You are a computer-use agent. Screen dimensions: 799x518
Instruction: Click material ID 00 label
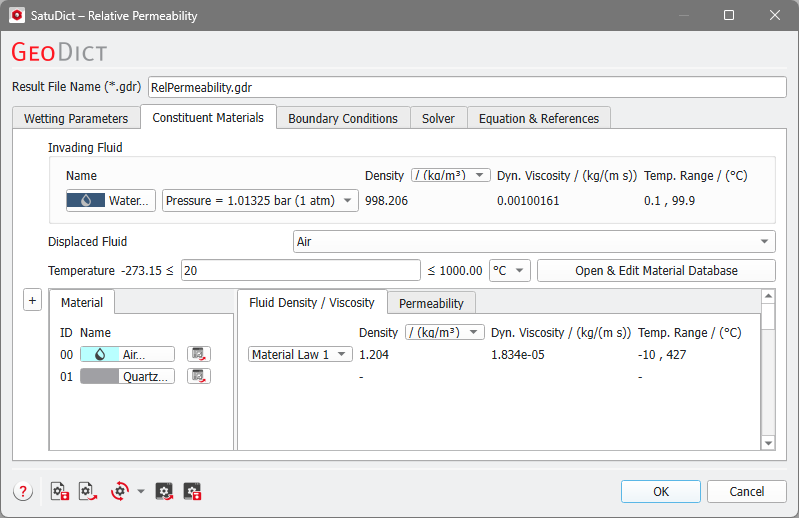tap(66, 355)
